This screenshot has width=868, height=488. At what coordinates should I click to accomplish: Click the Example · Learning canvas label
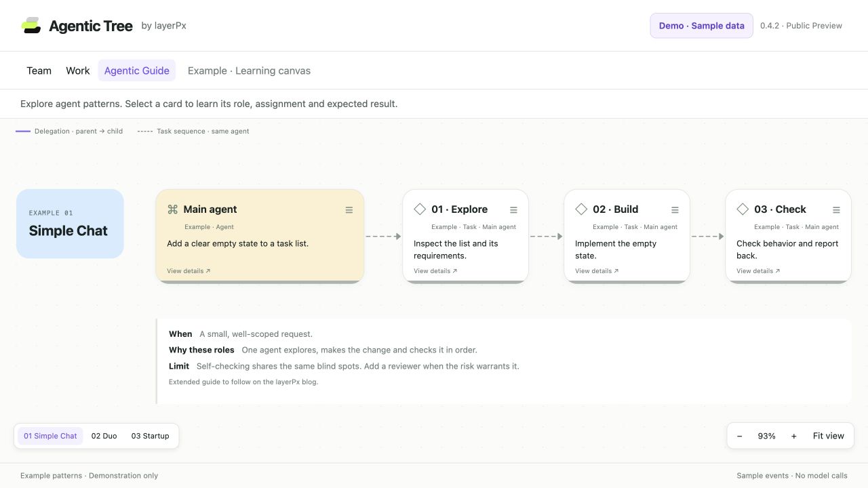coord(249,70)
